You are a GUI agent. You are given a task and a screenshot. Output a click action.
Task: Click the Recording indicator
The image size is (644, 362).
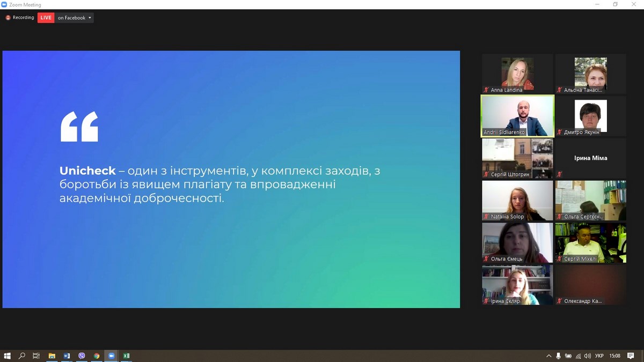20,18
